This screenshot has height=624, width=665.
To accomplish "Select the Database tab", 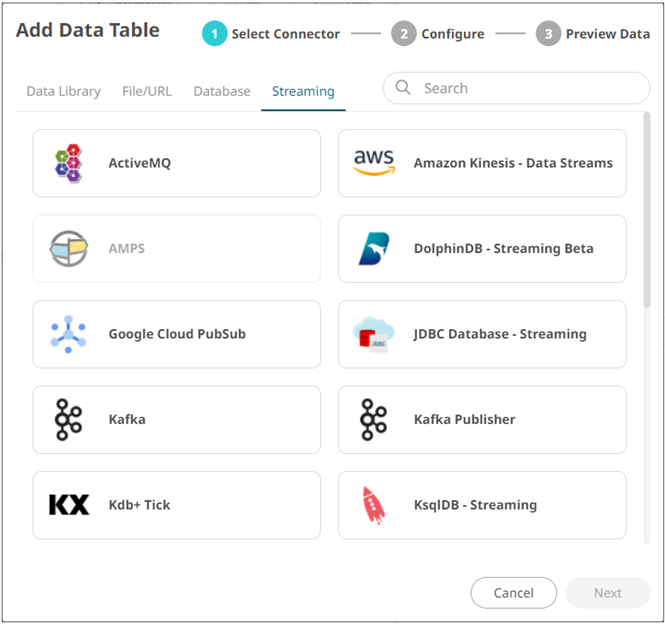I will 222,91.
